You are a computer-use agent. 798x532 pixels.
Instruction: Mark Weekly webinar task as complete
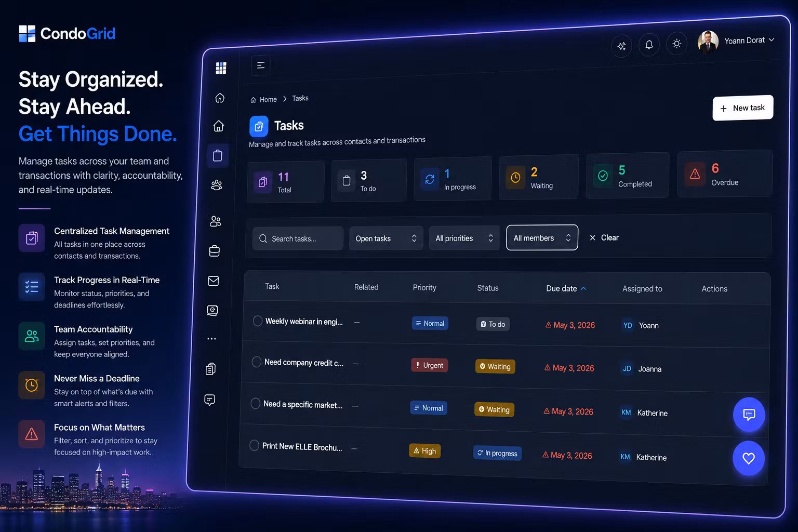tap(257, 321)
